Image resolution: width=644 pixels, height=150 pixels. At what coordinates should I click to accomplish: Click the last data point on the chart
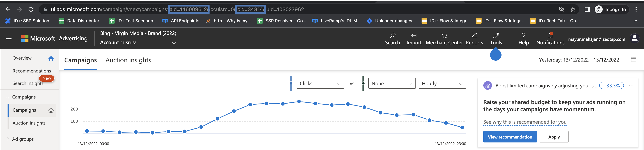click(462, 128)
